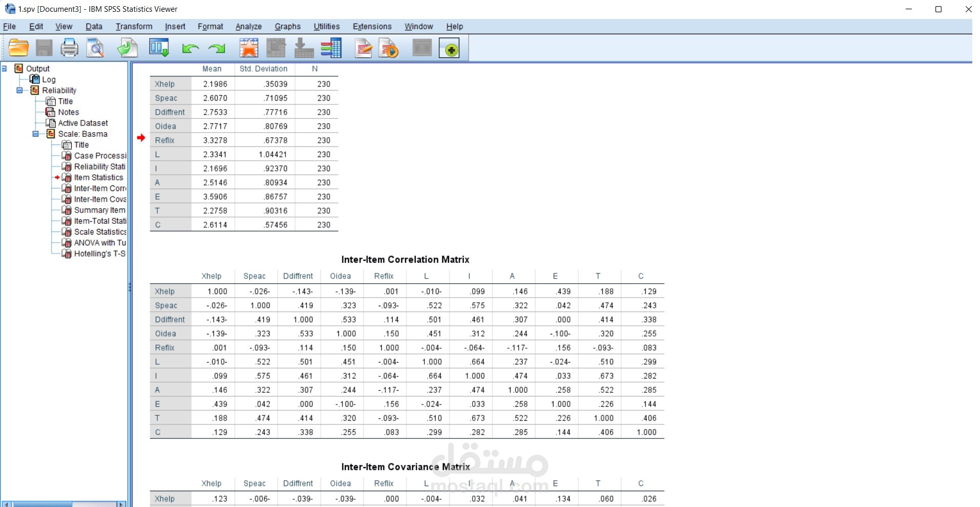980x507 pixels.
Task: Open the Help menu
Action: point(454,27)
